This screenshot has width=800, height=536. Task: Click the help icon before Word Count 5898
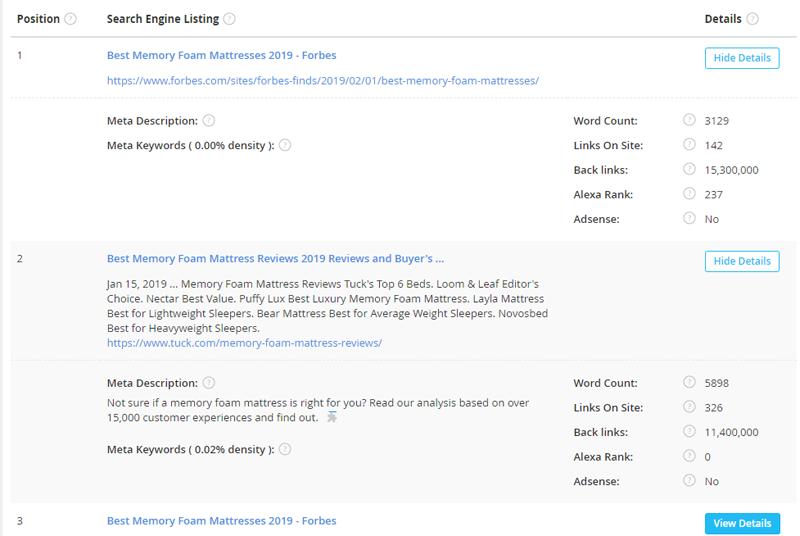click(689, 383)
